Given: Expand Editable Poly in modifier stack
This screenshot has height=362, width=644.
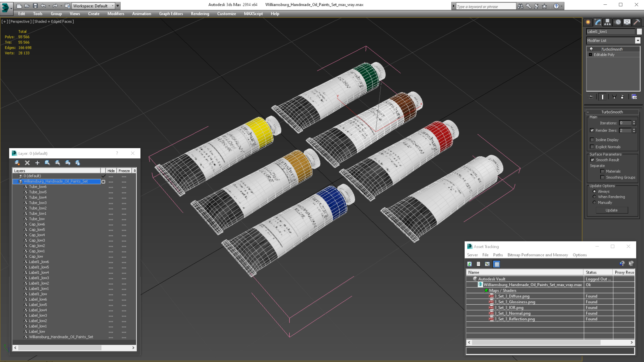Looking at the screenshot, I should (591, 55).
